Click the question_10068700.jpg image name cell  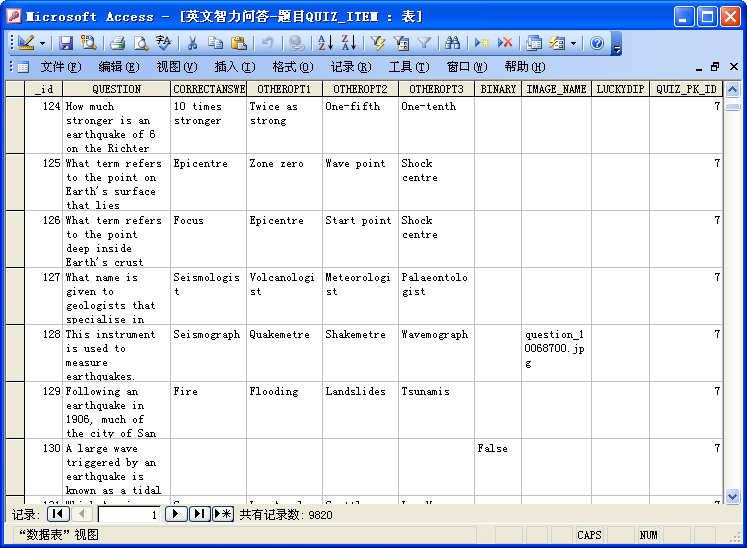(x=556, y=353)
